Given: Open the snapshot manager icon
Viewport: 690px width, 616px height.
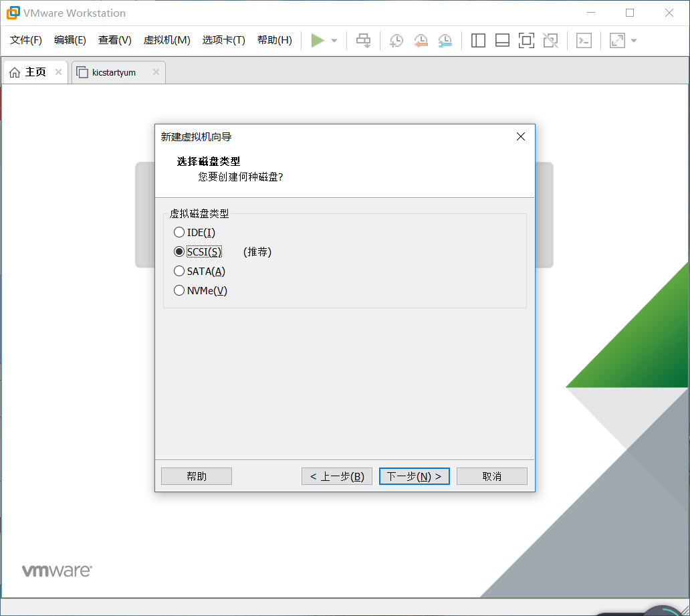Looking at the screenshot, I should (x=445, y=41).
